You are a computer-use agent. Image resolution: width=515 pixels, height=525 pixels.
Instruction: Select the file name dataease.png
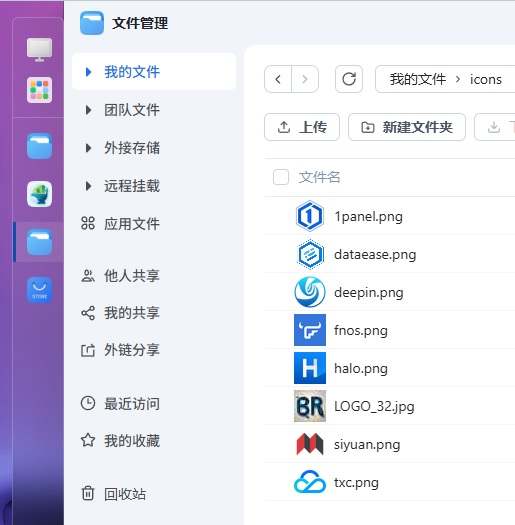click(375, 254)
